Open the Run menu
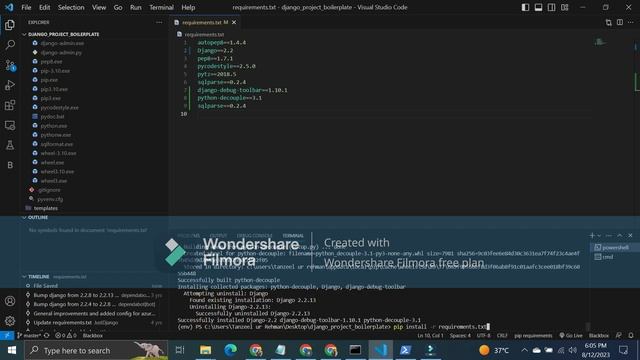The image size is (640, 360). coord(136,7)
